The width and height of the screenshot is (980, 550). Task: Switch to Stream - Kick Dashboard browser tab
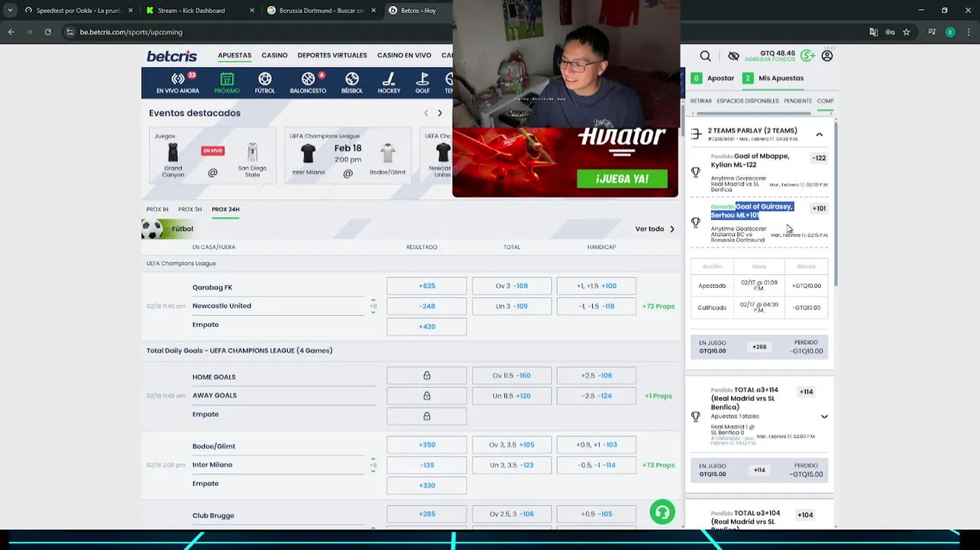click(199, 11)
